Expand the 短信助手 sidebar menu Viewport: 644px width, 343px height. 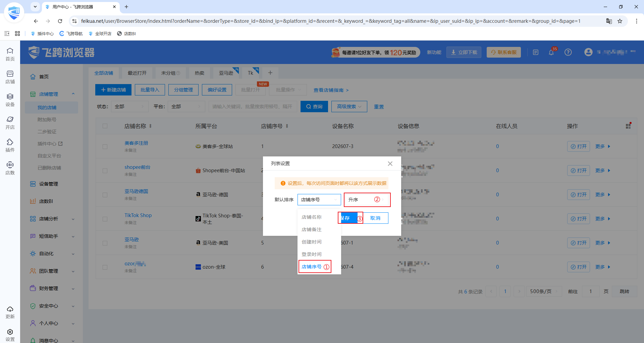pyautogui.click(x=52, y=236)
